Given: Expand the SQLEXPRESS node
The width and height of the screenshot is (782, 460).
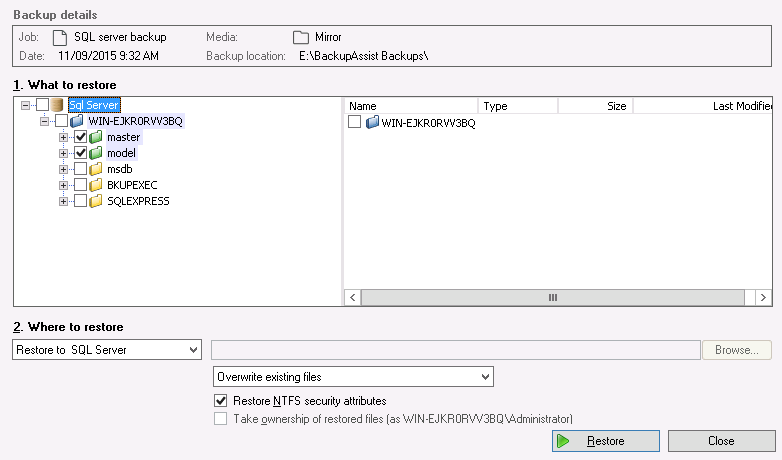Looking at the screenshot, I should [x=63, y=201].
